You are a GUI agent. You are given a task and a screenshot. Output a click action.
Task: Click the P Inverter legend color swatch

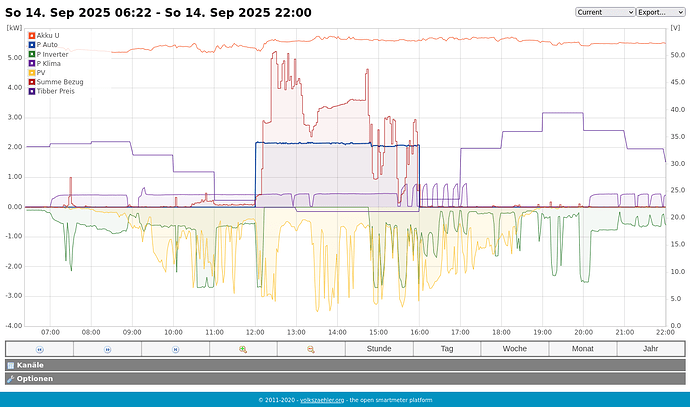pyautogui.click(x=32, y=54)
